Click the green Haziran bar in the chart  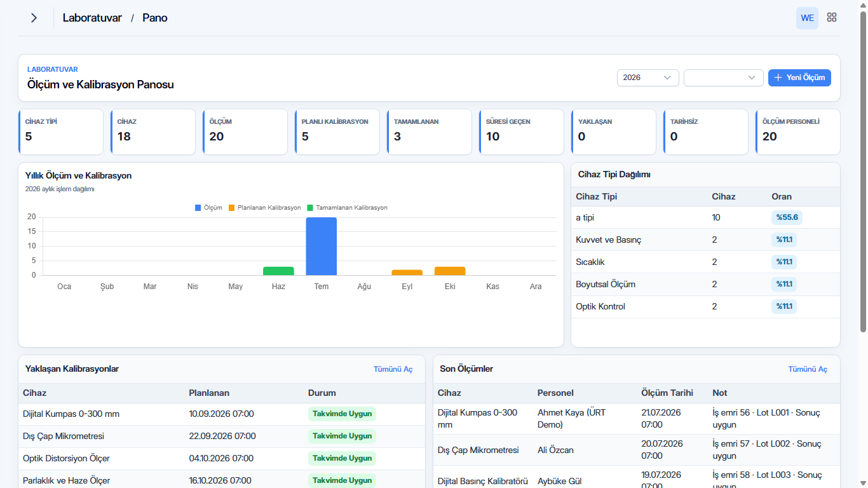[278, 271]
